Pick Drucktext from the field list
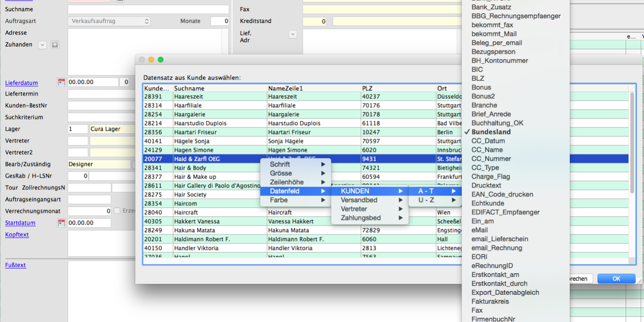The image size is (644, 322). [x=516, y=186]
